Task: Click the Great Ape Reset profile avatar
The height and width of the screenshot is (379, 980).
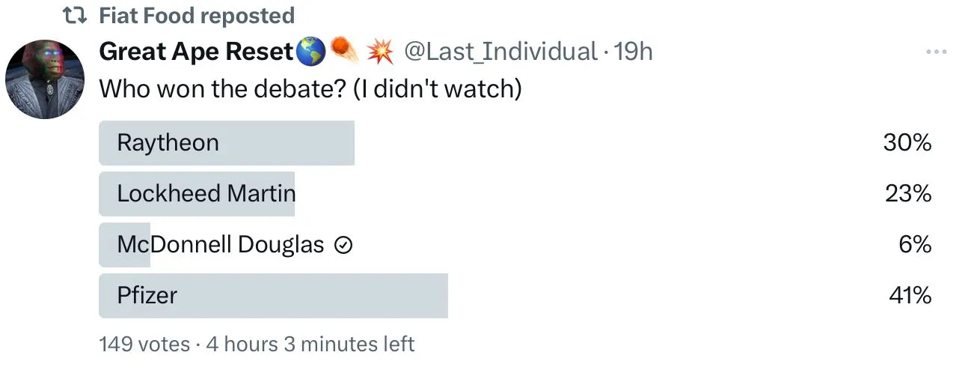Action: [x=45, y=79]
